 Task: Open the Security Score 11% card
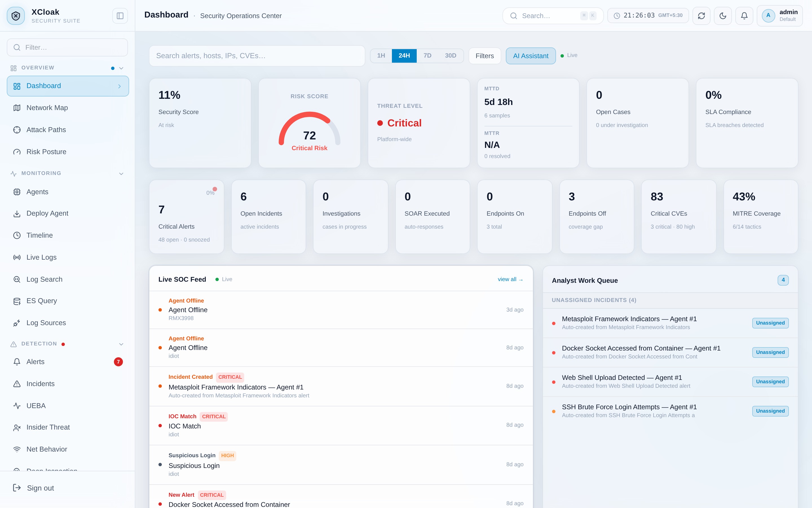[200, 123]
